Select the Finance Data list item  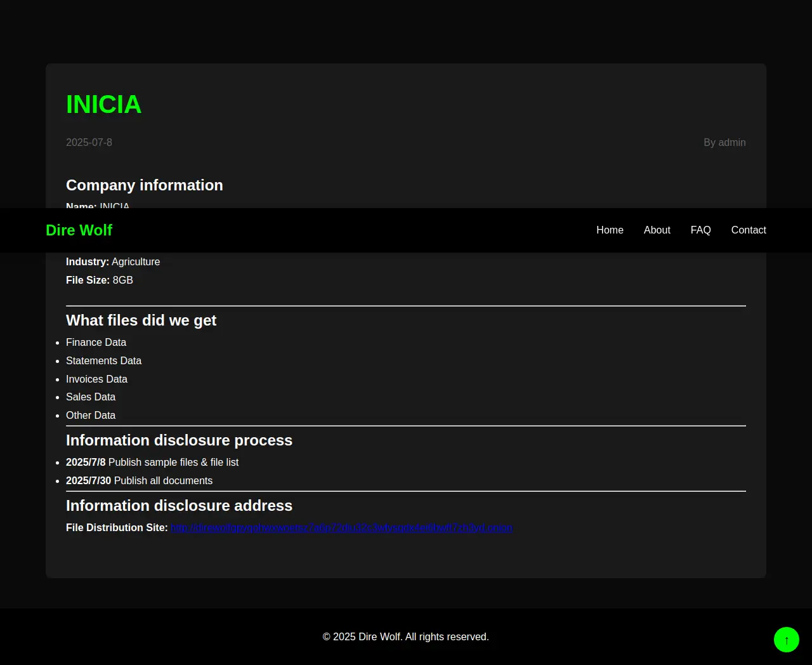click(96, 343)
